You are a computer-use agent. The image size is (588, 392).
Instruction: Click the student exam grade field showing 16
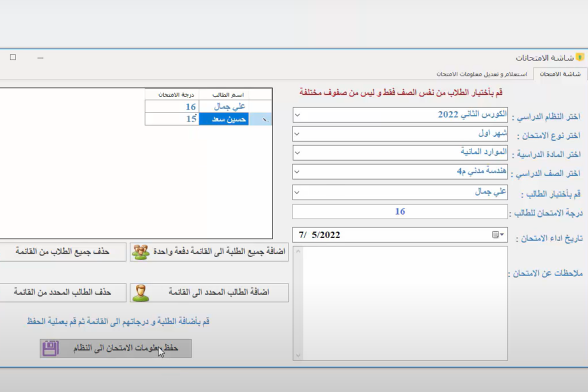point(400,212)
